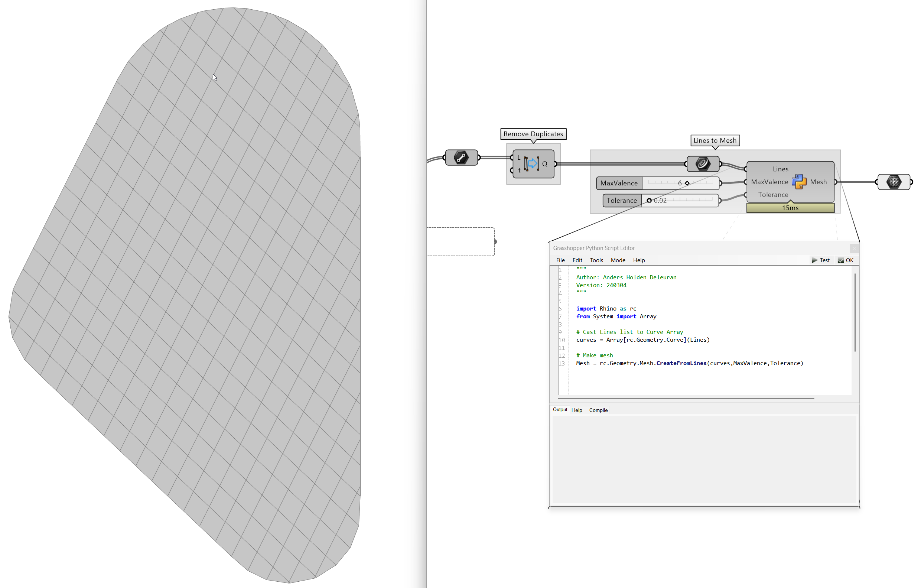This screenshot has height=588, width=921.
Task: Select the Tolerance slider name label
Action: pos(622,201)
